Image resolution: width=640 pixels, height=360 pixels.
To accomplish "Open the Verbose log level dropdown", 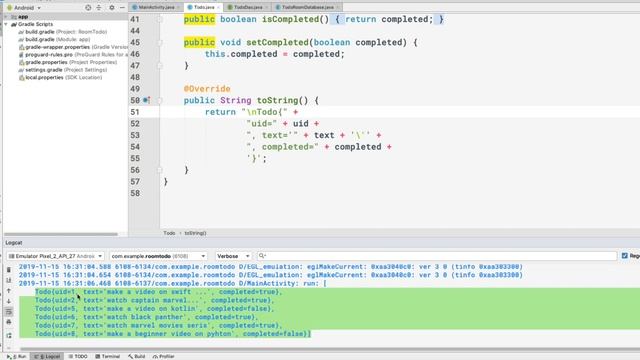I will [233, 256].
